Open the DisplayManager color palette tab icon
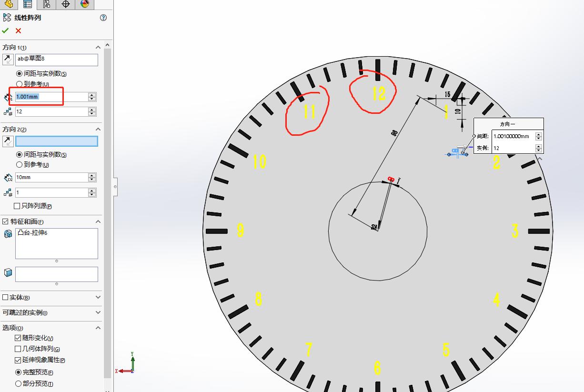The width and height of the screenshot is (584, 392). [x=84, y=5]
